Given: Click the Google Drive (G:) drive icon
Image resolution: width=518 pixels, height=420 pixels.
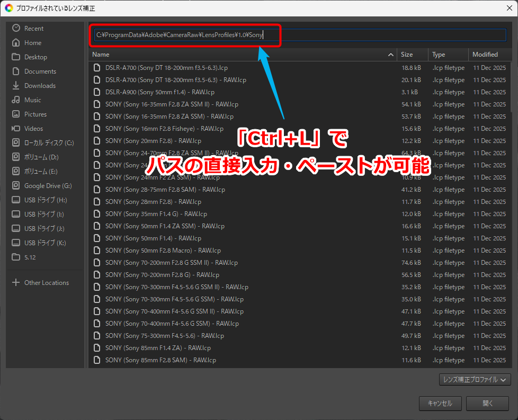Looking at the screenshot, I should (16, 186).
